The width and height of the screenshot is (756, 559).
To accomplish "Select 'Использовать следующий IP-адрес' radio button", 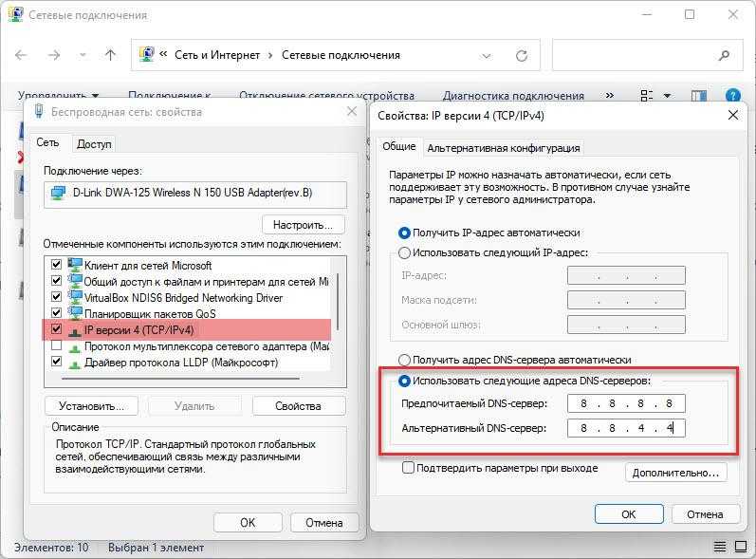I will 404,252.
